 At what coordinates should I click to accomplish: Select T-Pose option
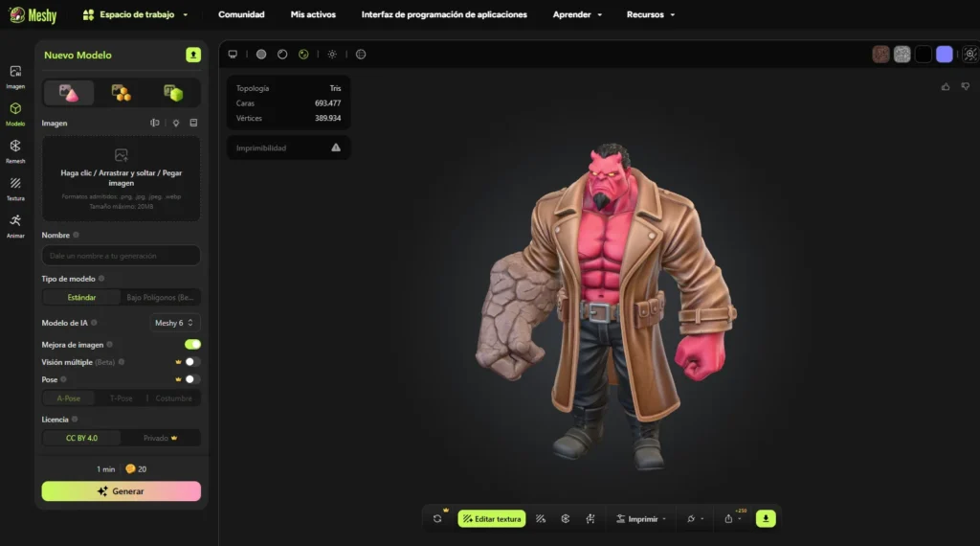coord(121,398)
